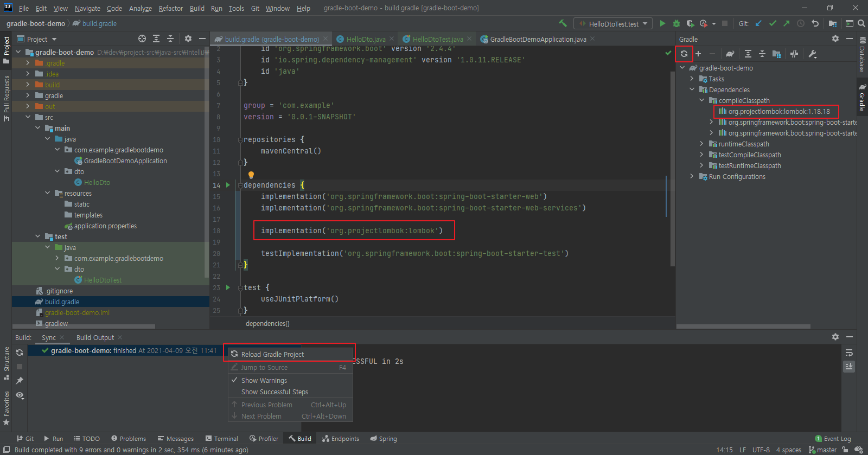
Task: Open the Refactor menu
Action: 171,8
